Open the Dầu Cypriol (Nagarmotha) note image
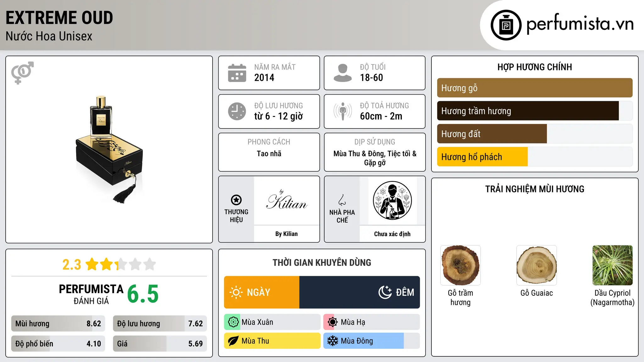 [x=613, y=265]
